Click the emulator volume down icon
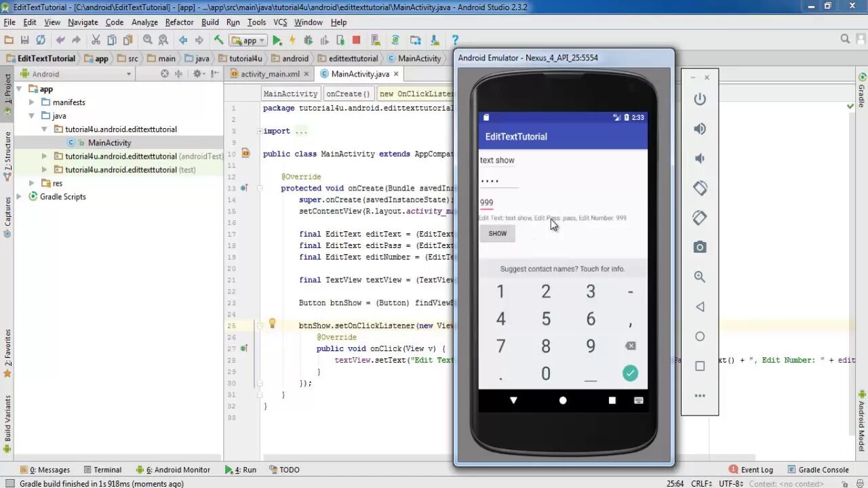868x488 pixels. pyautogui.click(x=700, y=159)
